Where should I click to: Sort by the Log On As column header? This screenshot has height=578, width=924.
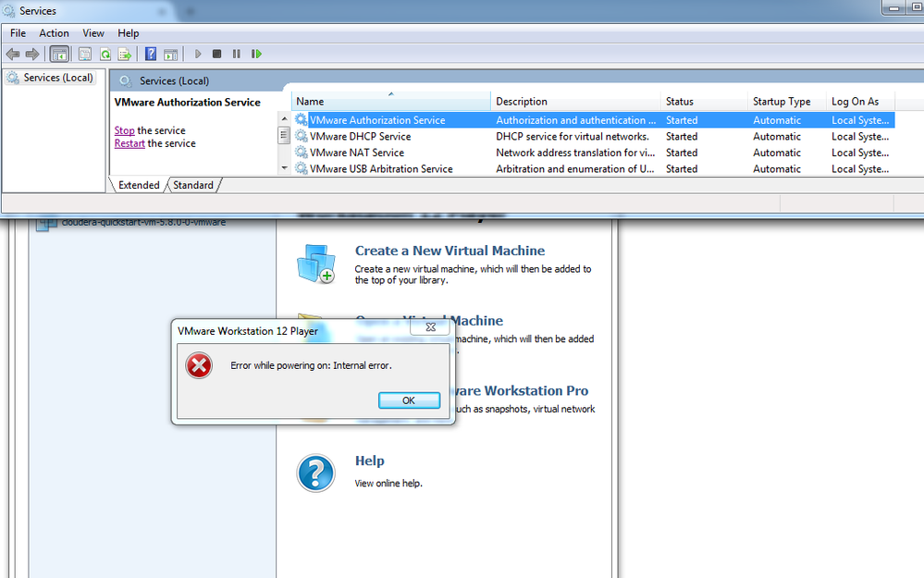[860, 102]
